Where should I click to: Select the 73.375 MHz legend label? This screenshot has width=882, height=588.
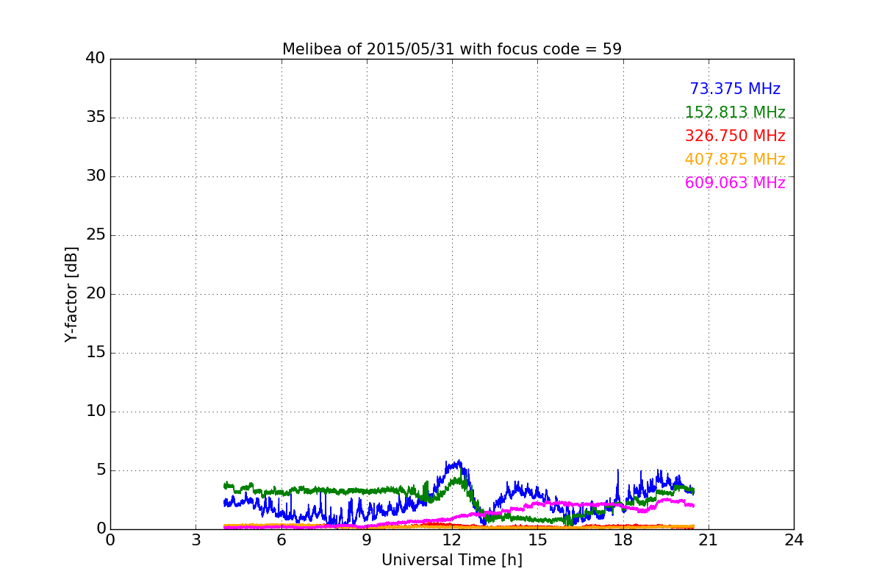coord(735,89)
